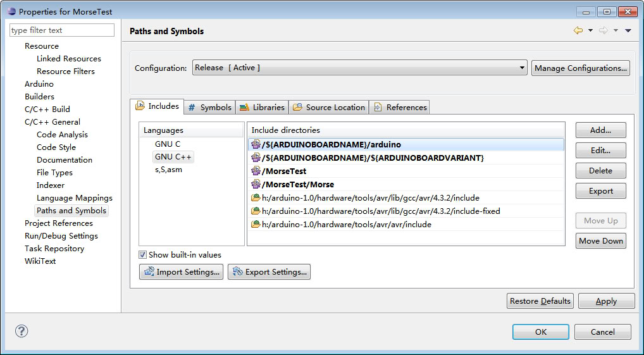Image resolution: width=644 pixels, height=355 pixels.
Task: Click the help question mark icon
Action: 22,331
